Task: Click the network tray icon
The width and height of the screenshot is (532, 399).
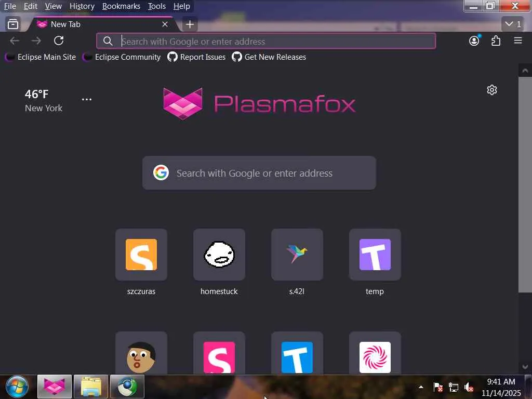Action: [453, 387]
